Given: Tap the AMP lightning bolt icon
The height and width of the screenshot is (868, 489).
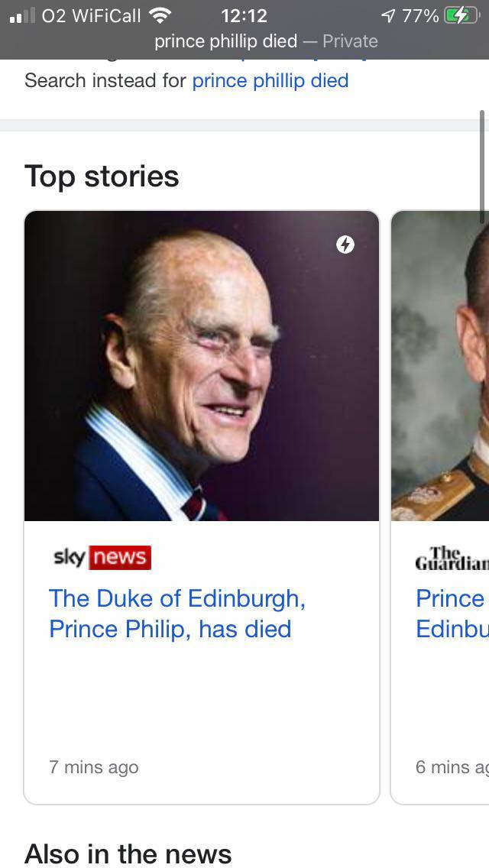Looking at the screenshot, I should [345, 245].
